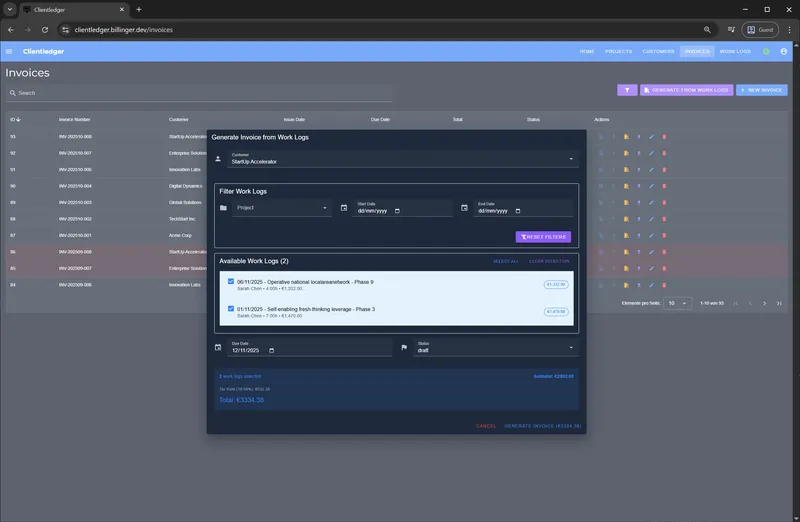Click the search magnifier icon in the address bar
800x522 pixels.
[x=707, y=30]
